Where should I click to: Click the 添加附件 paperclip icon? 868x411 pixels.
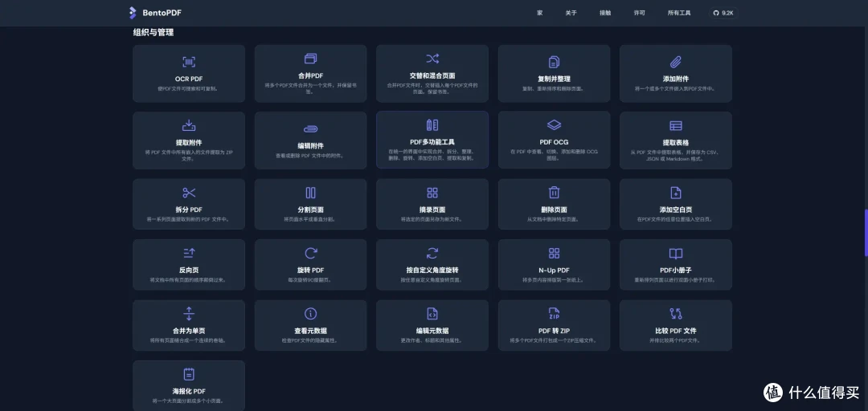point(676,61)
